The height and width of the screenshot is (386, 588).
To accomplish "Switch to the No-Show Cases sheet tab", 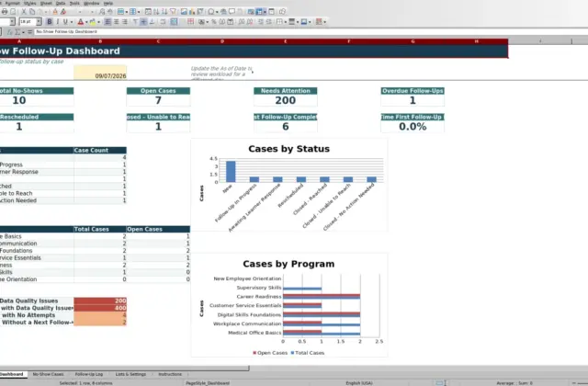I will (x=48, y=374).
